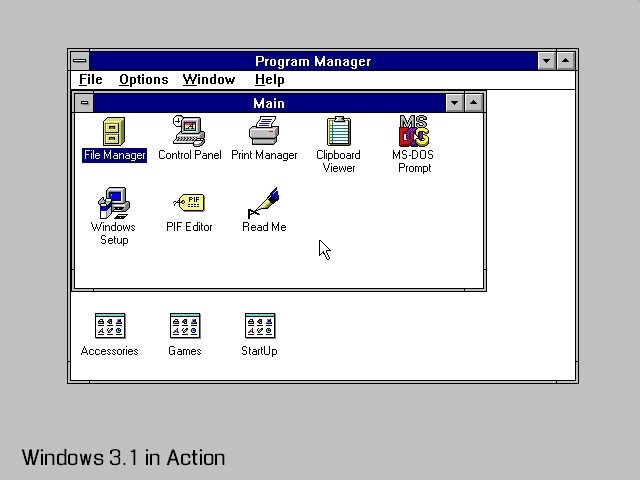This screenshot has height=480, width=640.
Task: Click the 'Control Panel' label text
Action: [x=189, y=155]
